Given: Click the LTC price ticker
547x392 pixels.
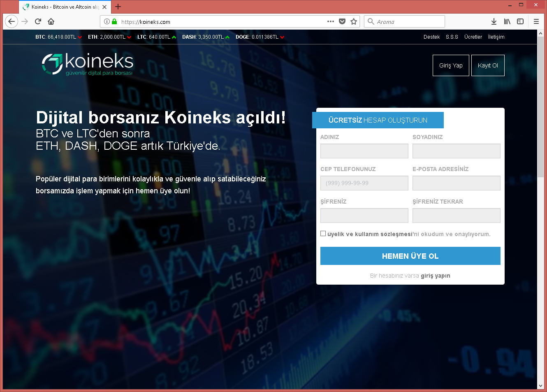Looking at the screenshot, I should click(156, 37).
